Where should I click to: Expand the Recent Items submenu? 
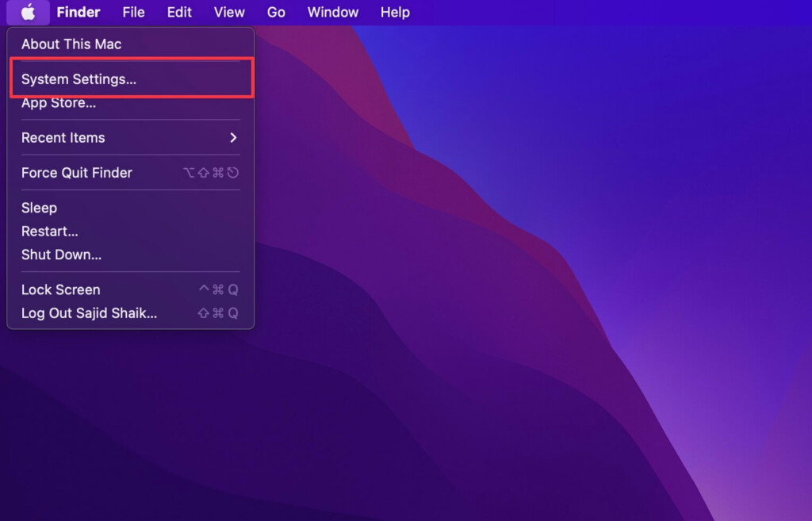pyautogui.click(x=131, y=138)
